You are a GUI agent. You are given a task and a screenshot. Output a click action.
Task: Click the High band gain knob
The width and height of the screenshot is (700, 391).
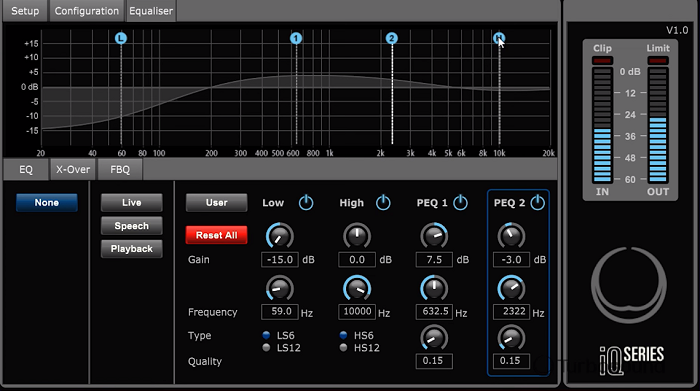357,236
